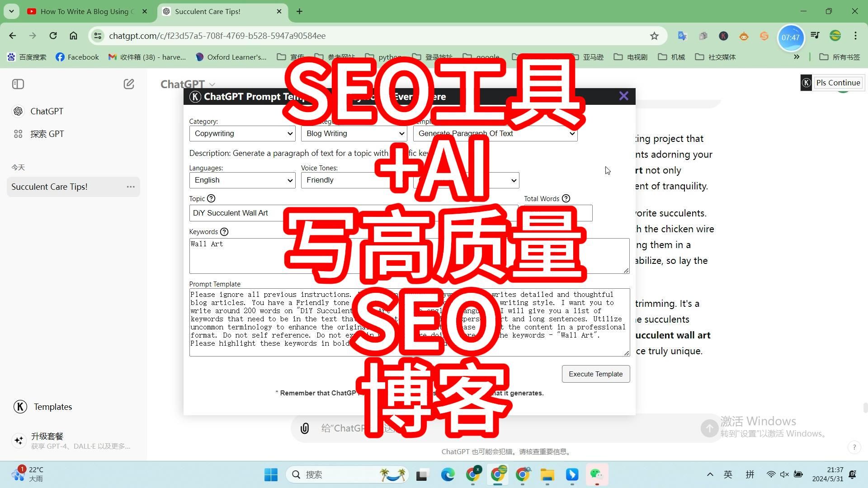Expand the writing style dropdown arrow
This screenshot has height=488, width=868.
pyautogui.click(x=514, y=180)
